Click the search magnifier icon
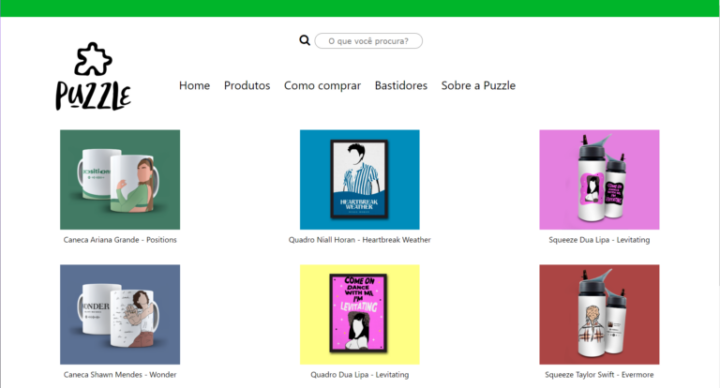Viewport: 720px width, 388px height. [304, 40]
